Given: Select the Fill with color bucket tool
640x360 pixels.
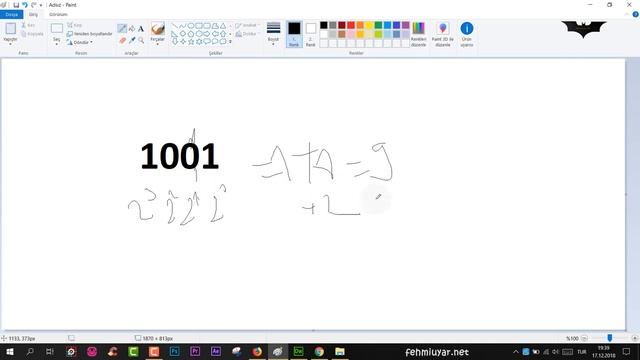Looking at the screenshot, I should pyautogui.click(x=131, y=29).
